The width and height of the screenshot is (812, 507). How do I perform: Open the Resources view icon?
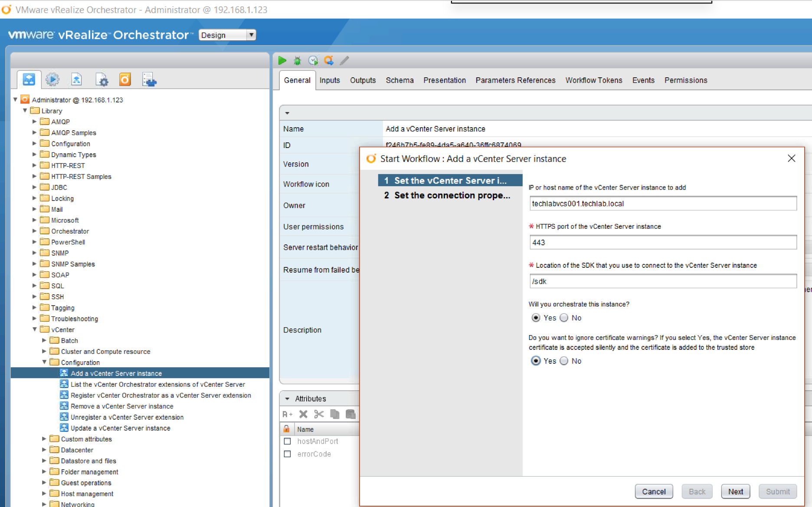pos(76,79)
